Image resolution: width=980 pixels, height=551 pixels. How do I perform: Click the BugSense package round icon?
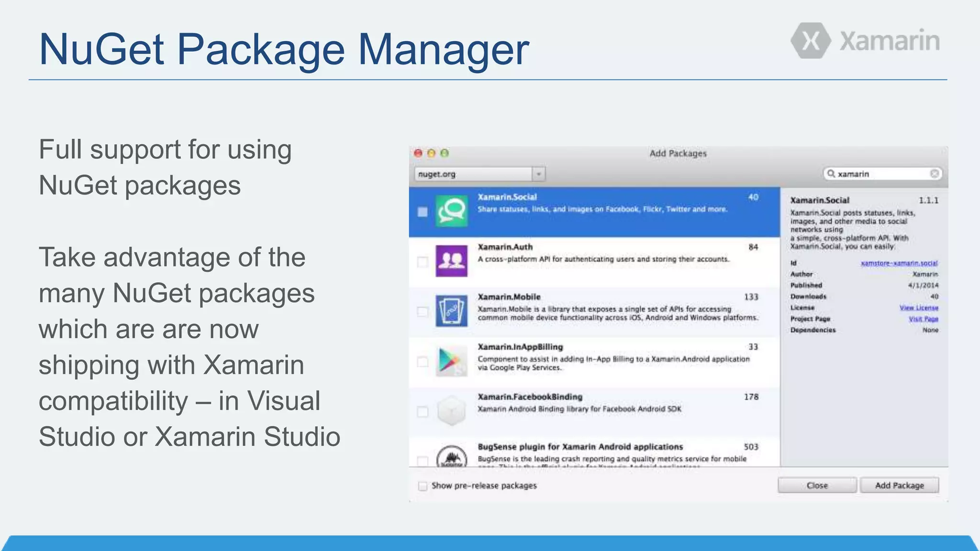coord(451,457)
